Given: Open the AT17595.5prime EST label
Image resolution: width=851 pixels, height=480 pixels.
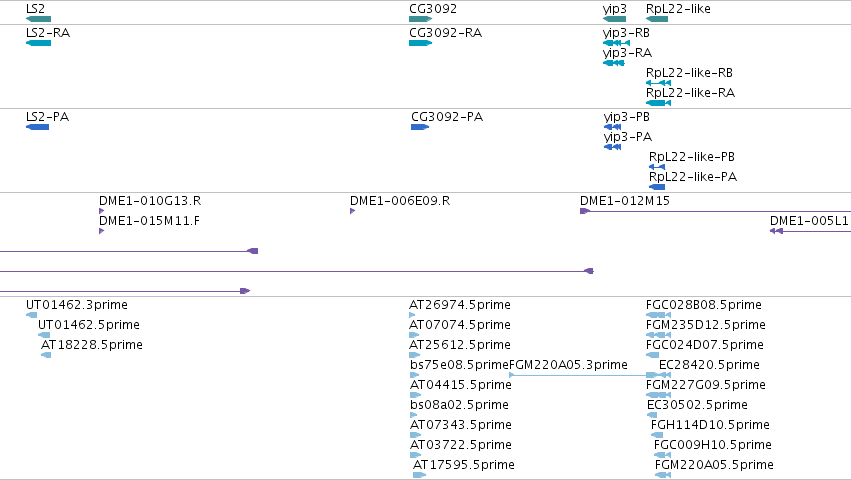Looking at the screenshot, I should pyautogui.click(x=463, y=465).
